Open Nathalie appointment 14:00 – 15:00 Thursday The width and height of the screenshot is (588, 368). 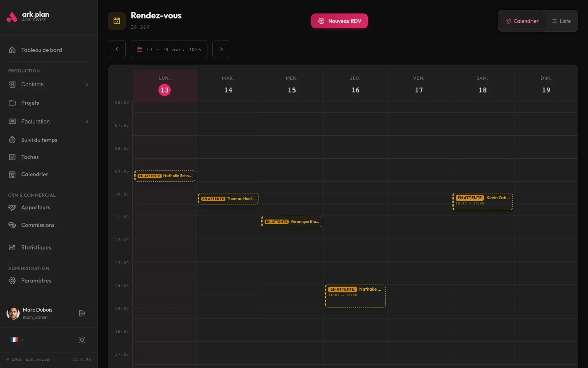coord(355,296)
